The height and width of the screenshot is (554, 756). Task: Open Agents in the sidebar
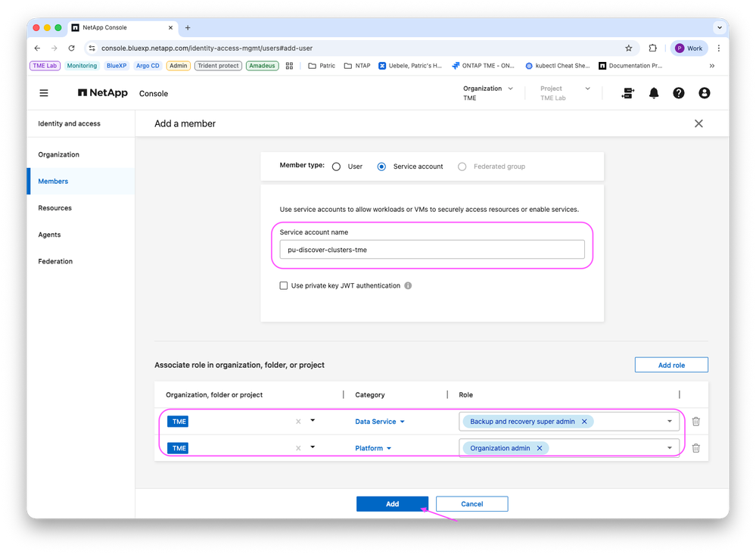pyautogui.click(x=49, y=235)
